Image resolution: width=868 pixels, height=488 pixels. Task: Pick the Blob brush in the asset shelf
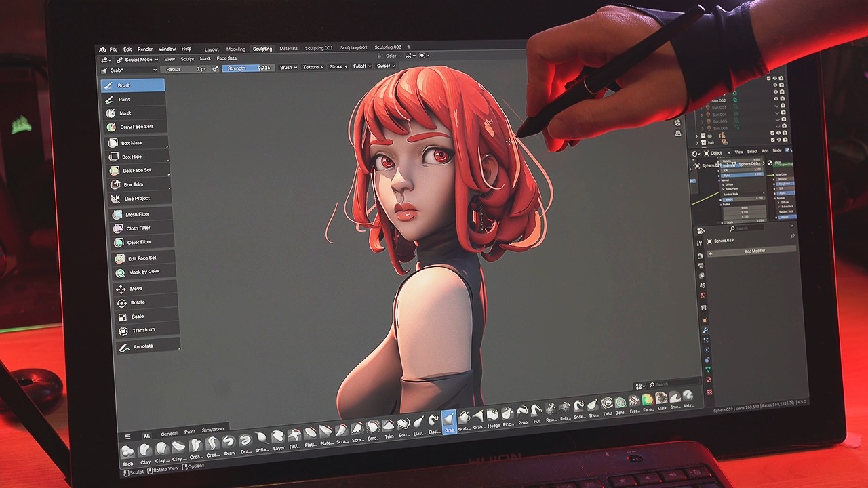click(127, 454)
